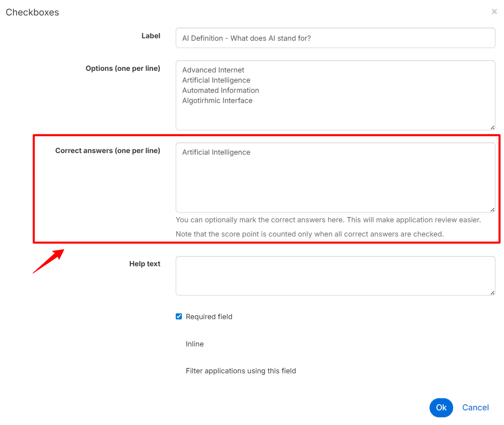Click the bold "Label" field caption
504x425 pixels.
(151, 36)
